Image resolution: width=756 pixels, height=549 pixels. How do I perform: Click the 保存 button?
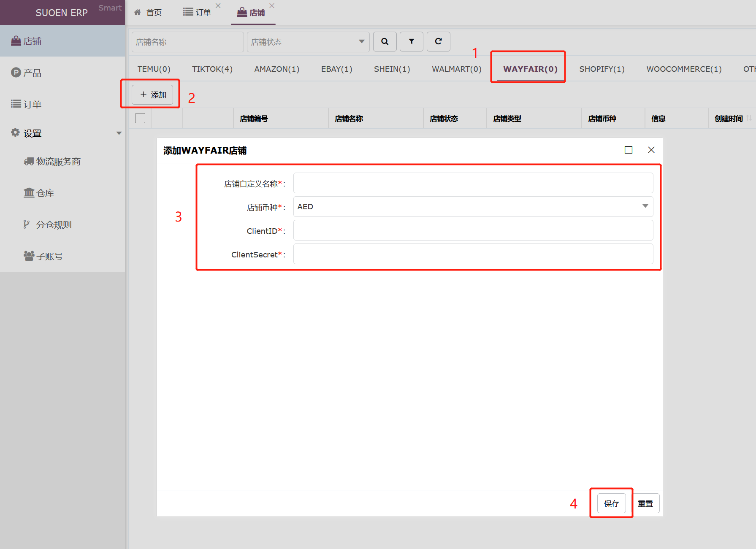coord(611,503)
